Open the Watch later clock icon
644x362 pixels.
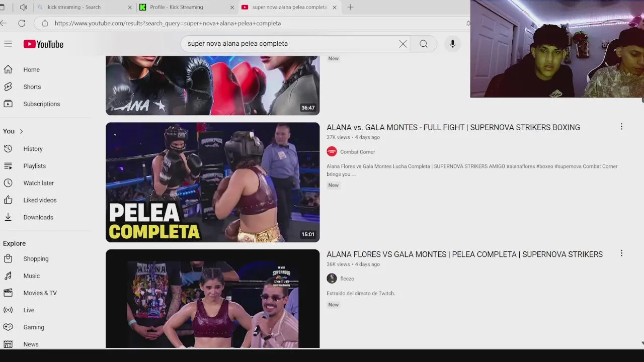[8, 183]
